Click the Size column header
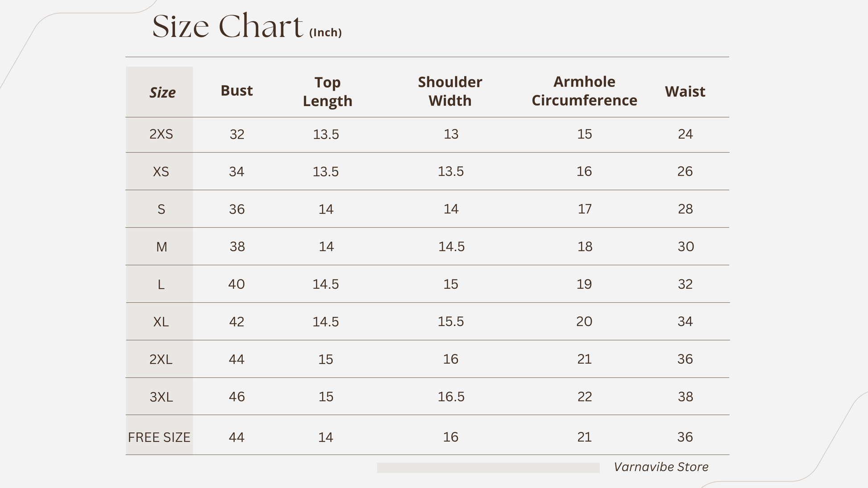This screenshot has height=488, width=868. 162,93
